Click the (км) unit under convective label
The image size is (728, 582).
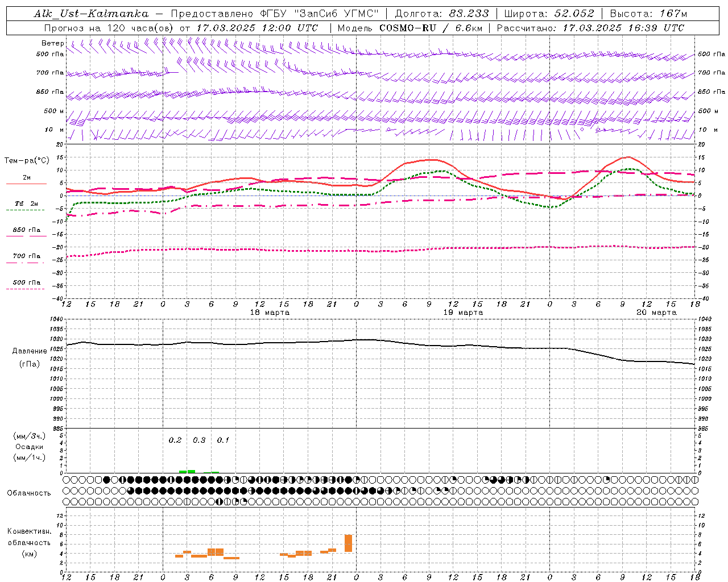click(29, 554)
